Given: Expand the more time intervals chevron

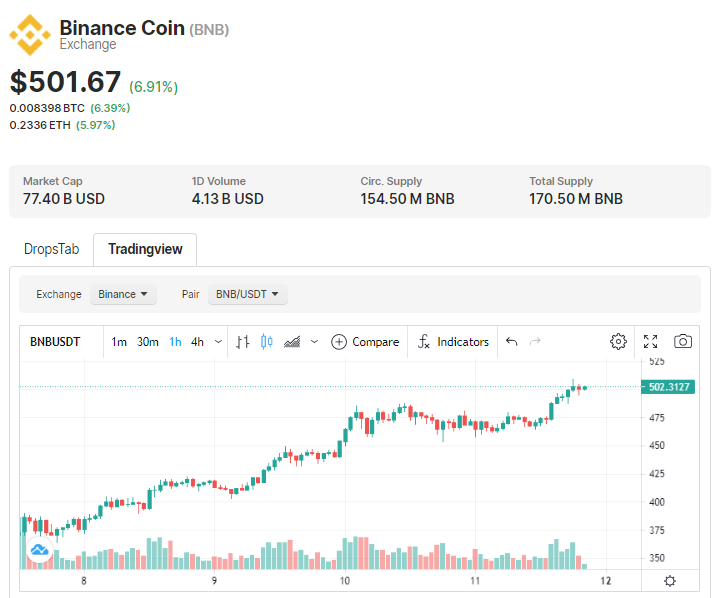Looking at the screenshot, I should [x=219, y=342].
